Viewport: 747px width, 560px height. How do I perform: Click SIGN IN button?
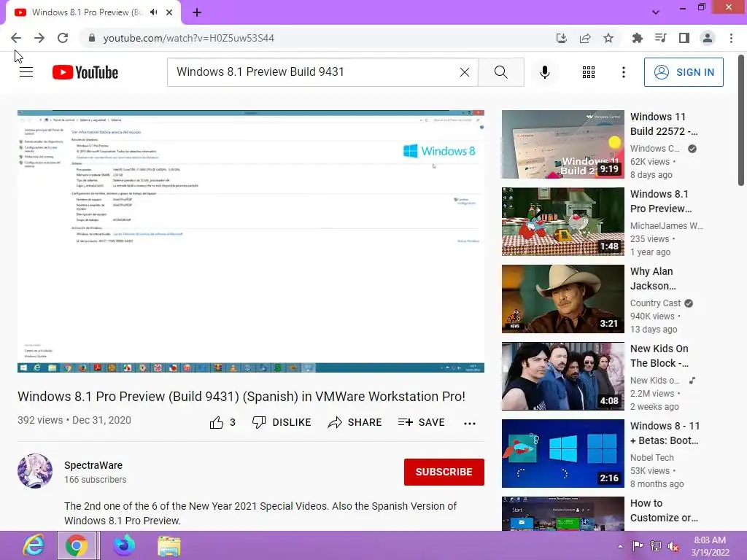click(684, 72)
